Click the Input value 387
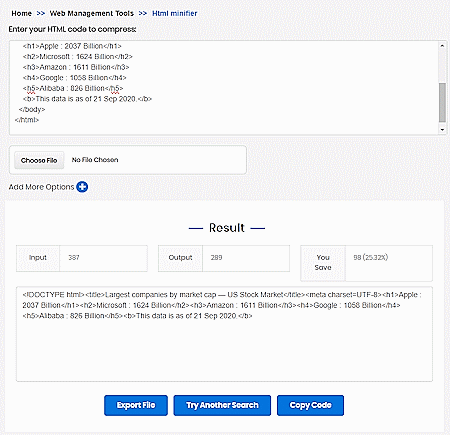450x435 pixels. coord(74,257)
